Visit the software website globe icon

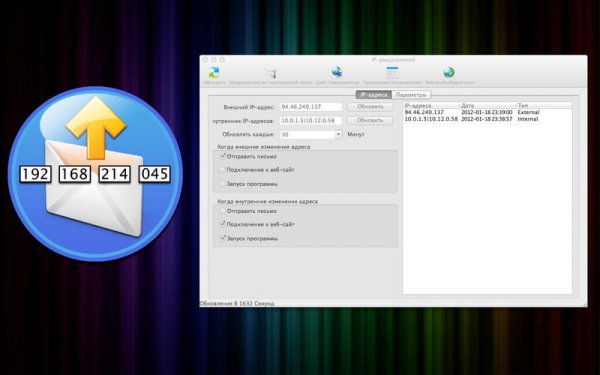449,72
